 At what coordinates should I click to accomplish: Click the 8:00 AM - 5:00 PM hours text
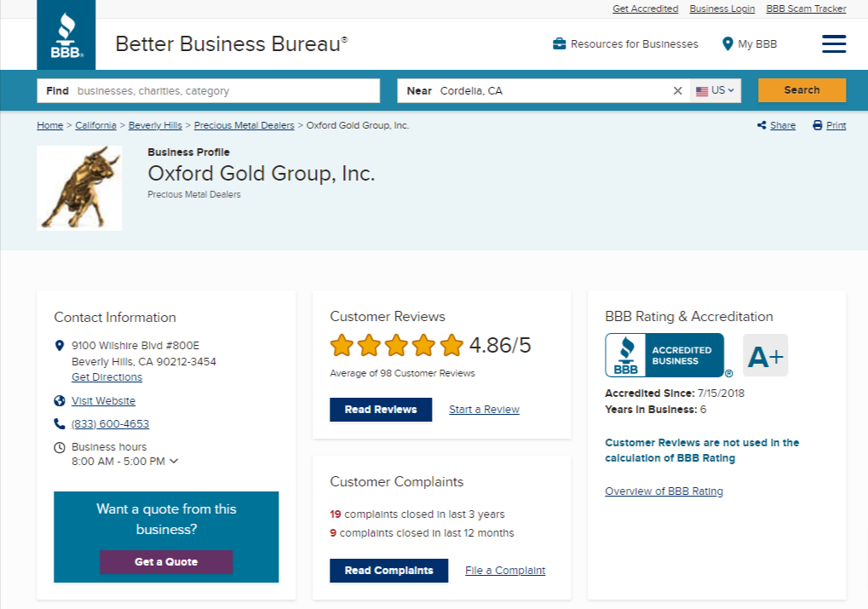(x=118, y=461)
